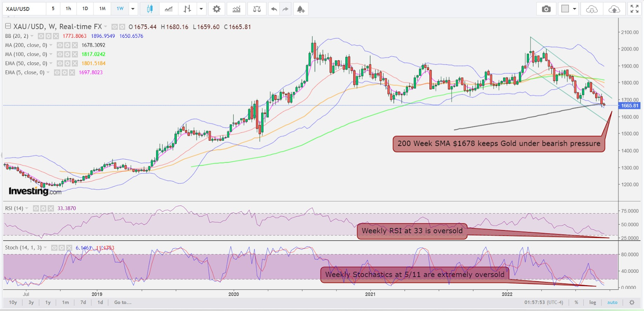Select the 1h interval
This screenshot has width=644, height=311.
[68, 8]
